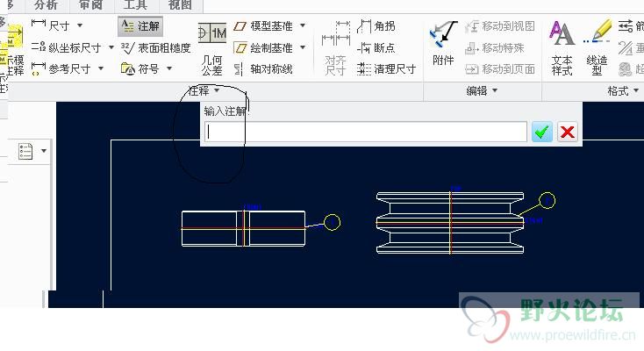
Task: Open 线造型 line style tool
Action: pos(597,48)
